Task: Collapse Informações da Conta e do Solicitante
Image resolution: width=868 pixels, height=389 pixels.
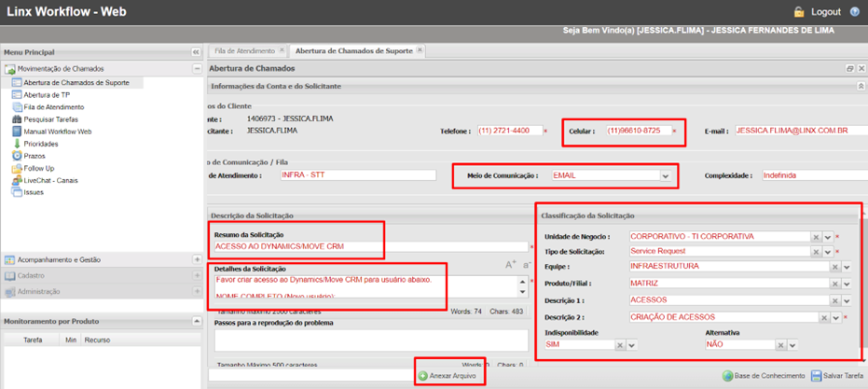Action: click(x=861, y=87)
